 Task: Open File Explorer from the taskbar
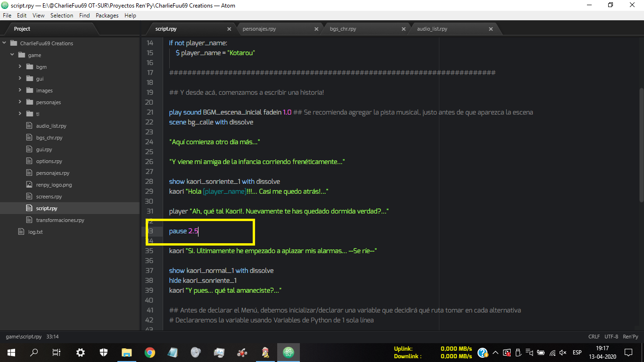tap(127, 352)
